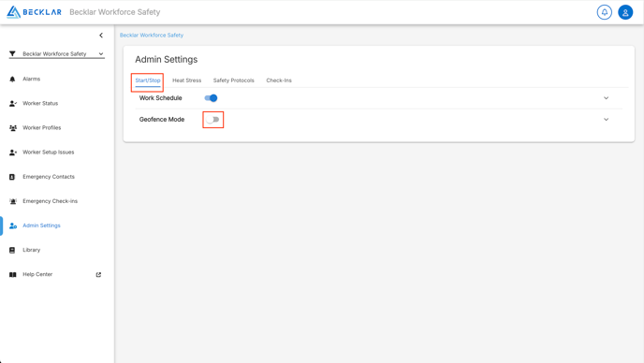Click the Alarms bell icon

[12, 79]
